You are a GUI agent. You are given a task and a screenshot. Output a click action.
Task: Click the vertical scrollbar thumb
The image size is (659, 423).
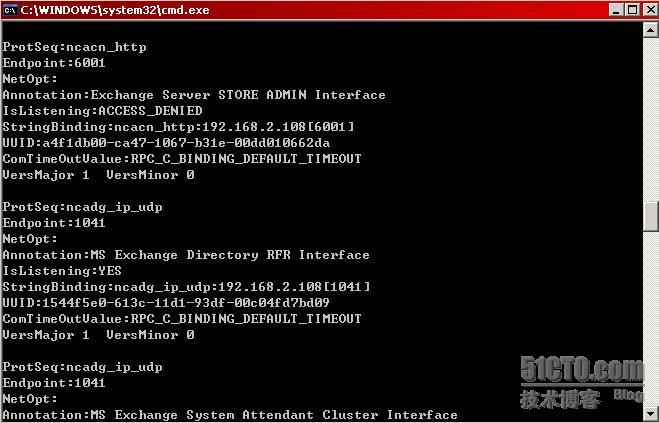(651, 216)
